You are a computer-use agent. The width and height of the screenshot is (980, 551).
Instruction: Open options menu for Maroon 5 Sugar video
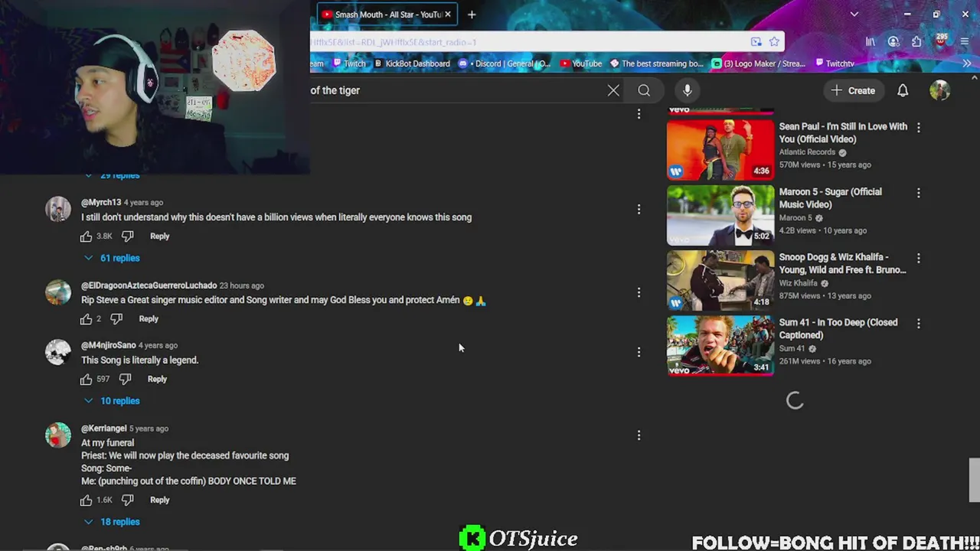click(919, 193)
